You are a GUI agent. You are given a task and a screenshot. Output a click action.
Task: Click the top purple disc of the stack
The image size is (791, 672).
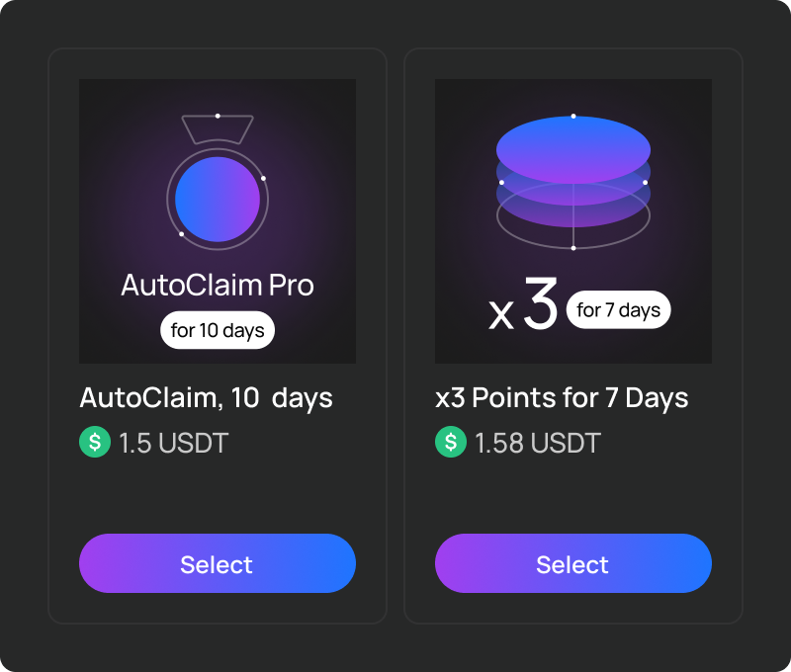(573, 144)
